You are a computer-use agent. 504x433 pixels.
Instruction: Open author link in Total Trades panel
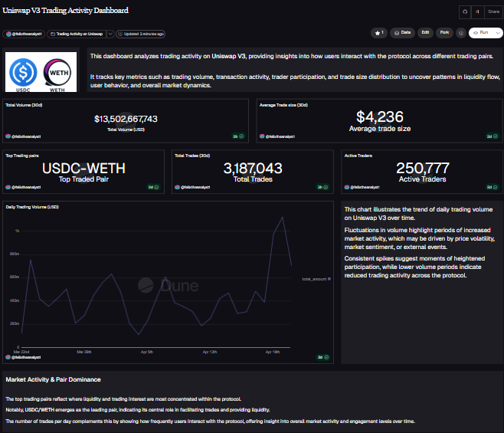tap(192, 187)
